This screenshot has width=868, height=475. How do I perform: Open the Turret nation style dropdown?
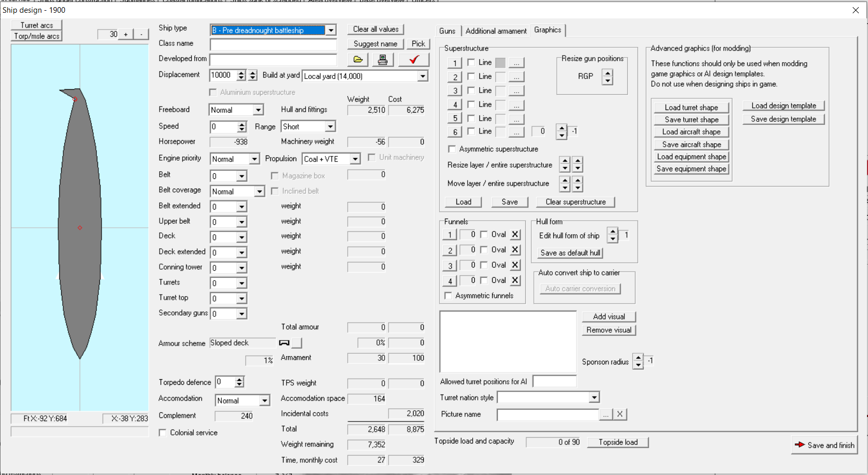[594, 397]
